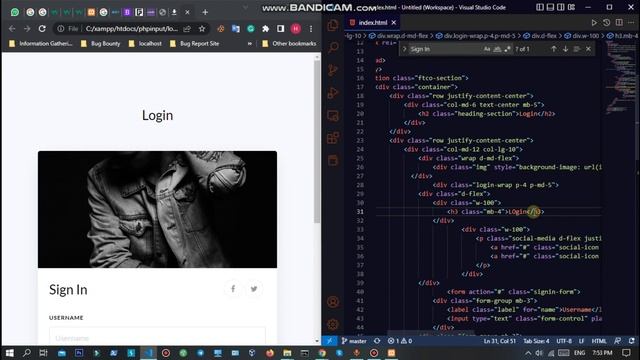Open the Windows Start menu

point(9,353)
